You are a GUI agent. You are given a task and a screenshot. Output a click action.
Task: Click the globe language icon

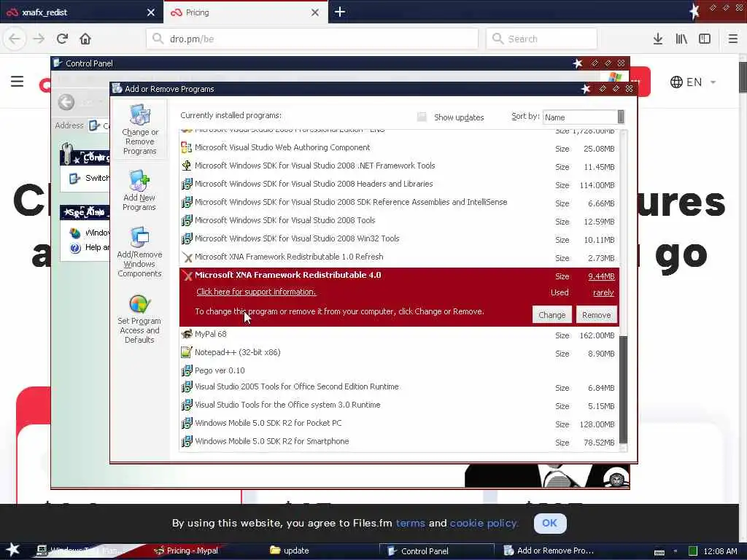(676, 82)
